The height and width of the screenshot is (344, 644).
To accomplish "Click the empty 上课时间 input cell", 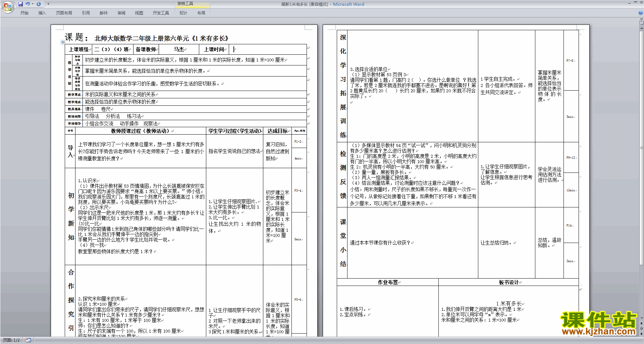I will tap(268, 49).
